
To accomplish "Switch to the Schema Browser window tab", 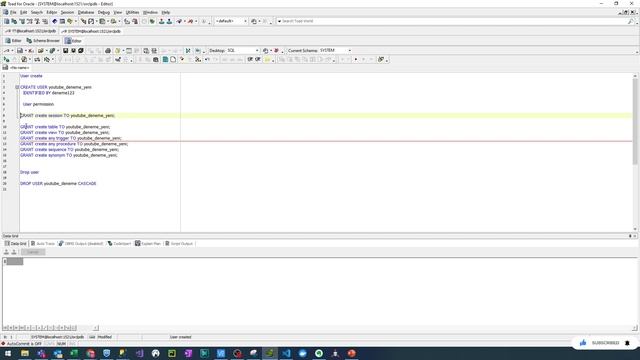I will (x=43, y=41).
